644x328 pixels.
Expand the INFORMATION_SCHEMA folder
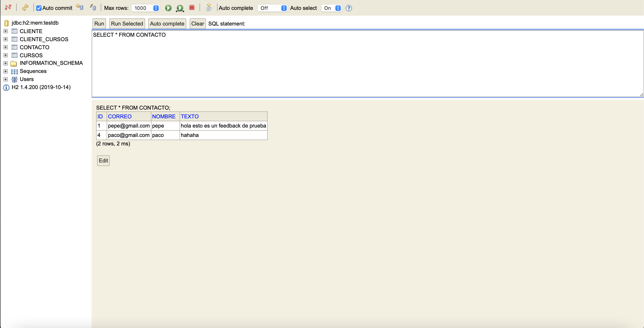pos(6,63)
